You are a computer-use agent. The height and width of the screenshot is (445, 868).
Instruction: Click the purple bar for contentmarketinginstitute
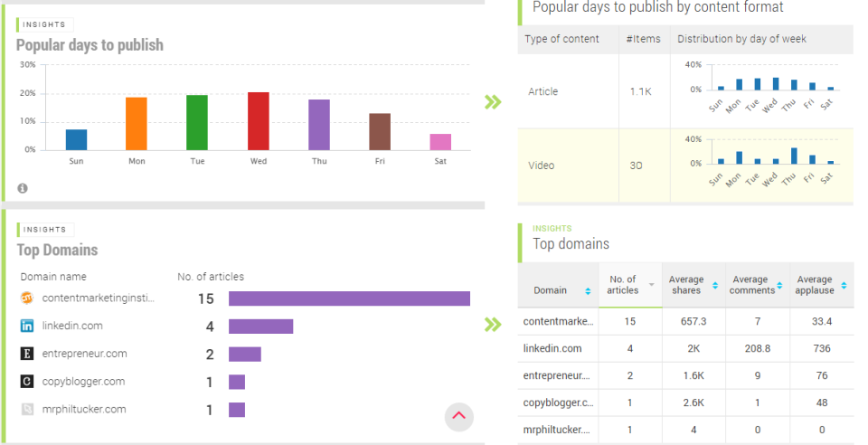349,298
